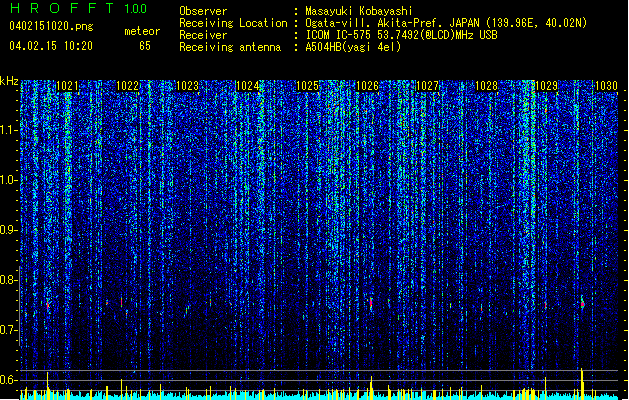Click the 0.7 kHz axis label
629x400 pixels.
point(8,330)
